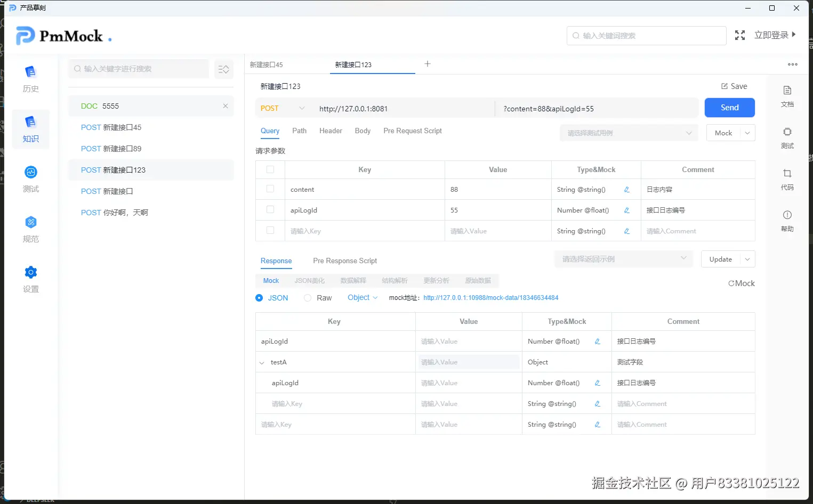Click the Value input of the testA row
Viewport: 813px width, 504px height.
(x=469, y=362)
